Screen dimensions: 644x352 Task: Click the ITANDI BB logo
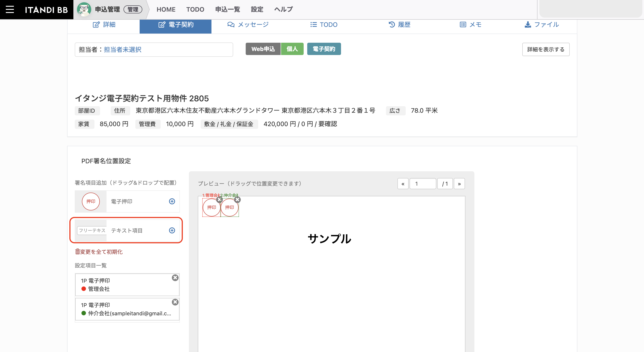(x=46, y=10)
